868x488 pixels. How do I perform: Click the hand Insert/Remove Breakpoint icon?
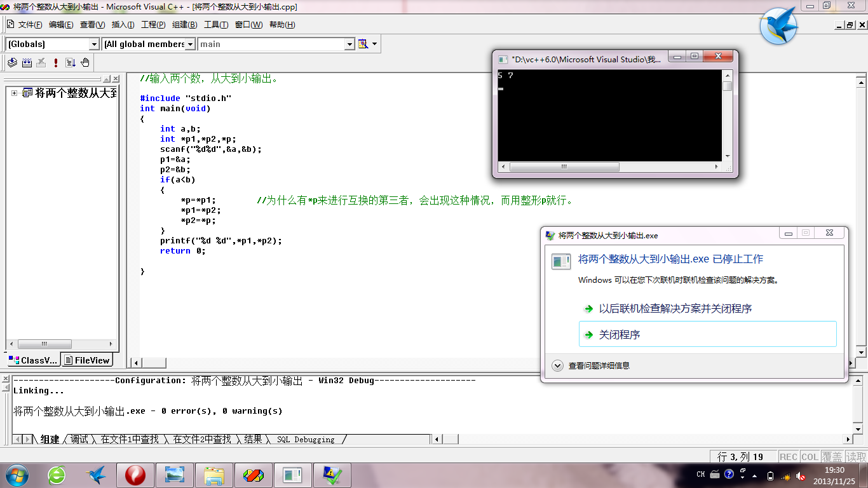(x=85, y=62)
